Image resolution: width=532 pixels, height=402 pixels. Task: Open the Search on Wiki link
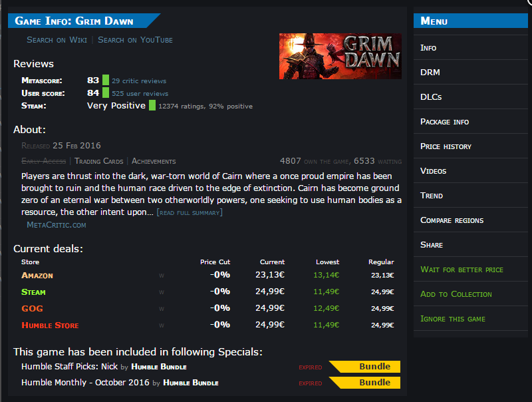(57, 40)
